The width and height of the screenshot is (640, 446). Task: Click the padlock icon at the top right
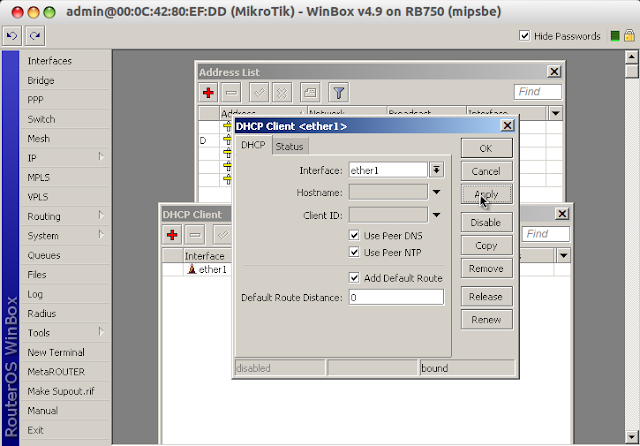(x=629, y=36)
